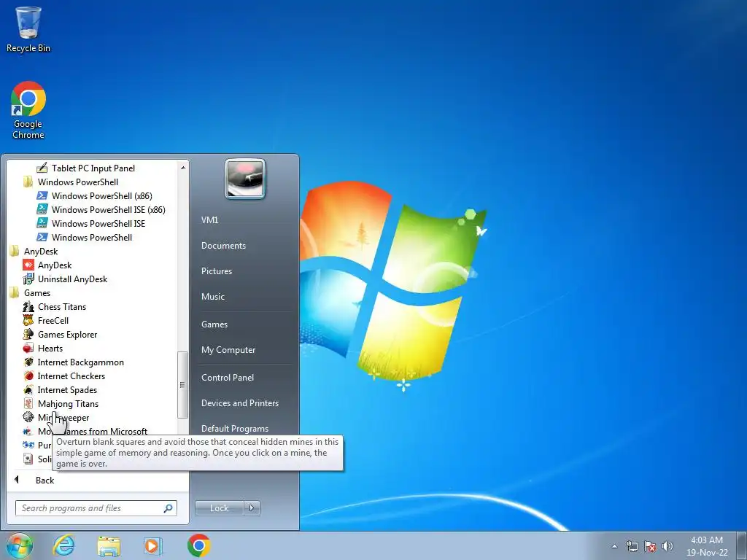Launch the Google Chrome desktop shortcut
The width and height of the screenshot is (747, 560).
[x=28, y=110]
